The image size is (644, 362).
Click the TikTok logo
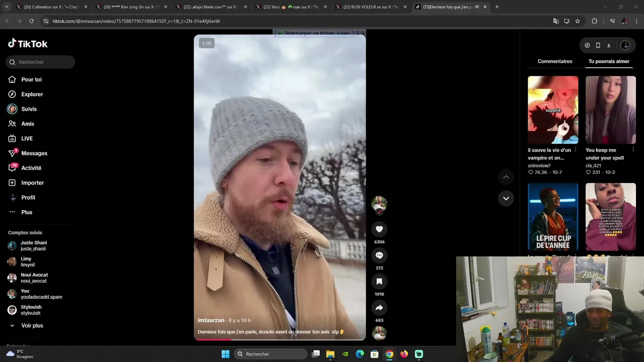point(28,44)
